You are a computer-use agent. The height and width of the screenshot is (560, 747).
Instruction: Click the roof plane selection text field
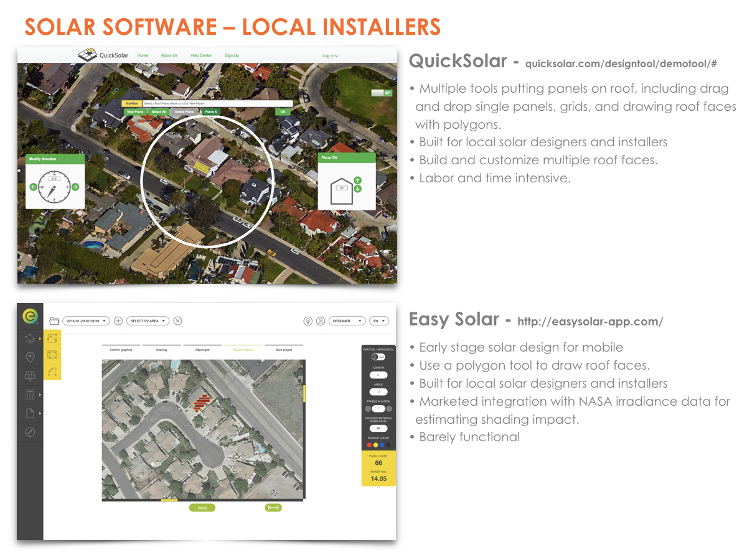217,104
